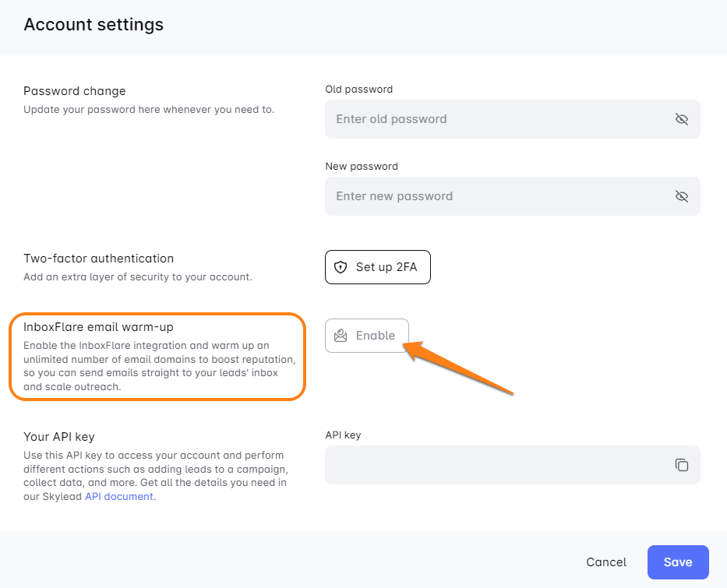Select the Password change heading
Image resolution: width=727 pixels, height=588 pixels.
click(75, 91)
